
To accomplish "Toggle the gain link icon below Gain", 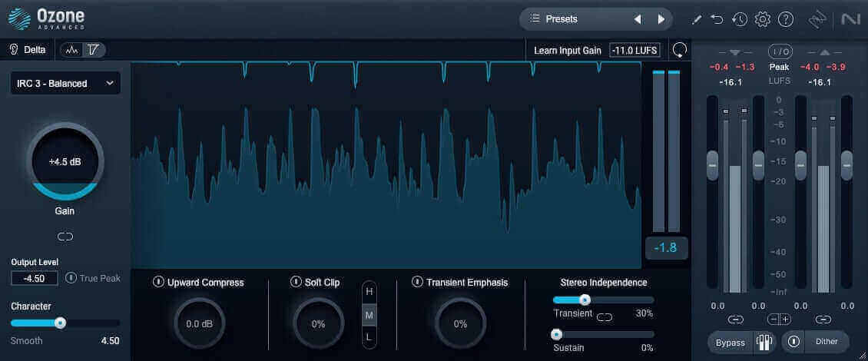I will pos(65,237).
